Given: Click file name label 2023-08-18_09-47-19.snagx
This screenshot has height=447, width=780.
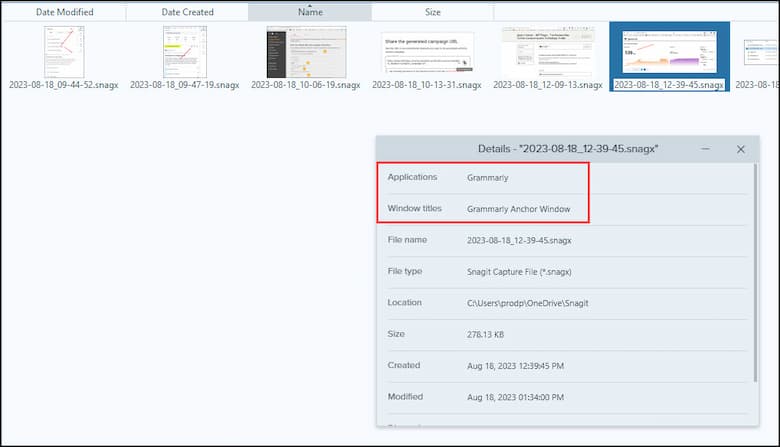Looking at the screenshot, I should click(185, 85).
